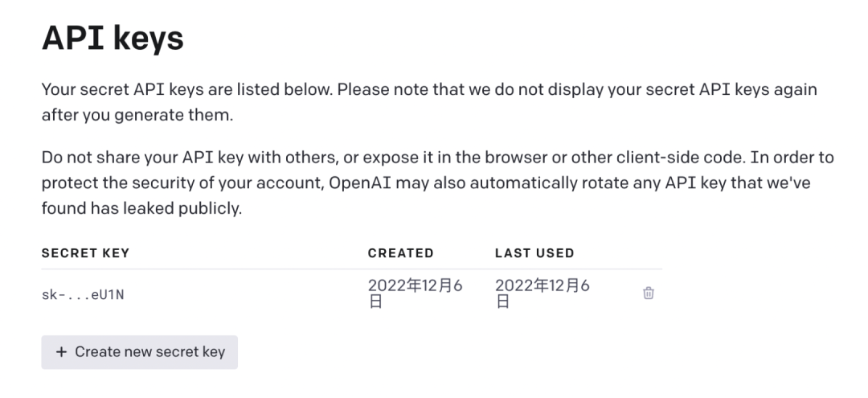
Task: Select the sk-...eU1N secret key text
Action: tap(83, 295)
